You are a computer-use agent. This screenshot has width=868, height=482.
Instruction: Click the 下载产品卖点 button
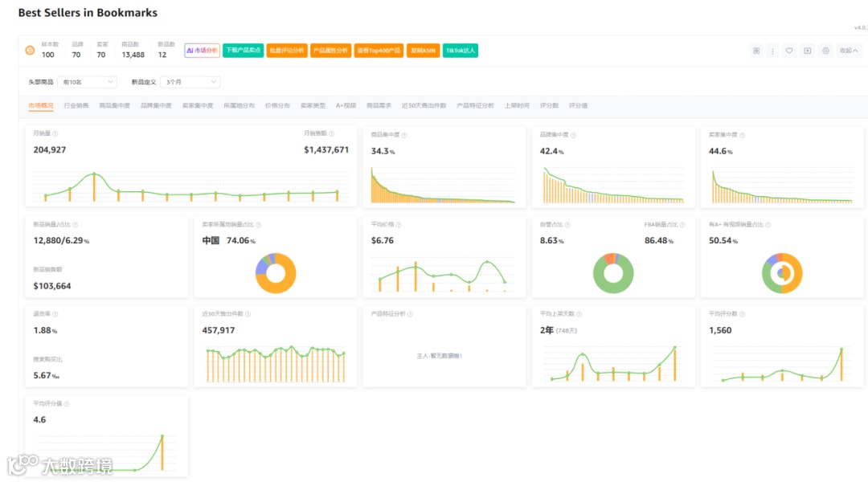243,51
